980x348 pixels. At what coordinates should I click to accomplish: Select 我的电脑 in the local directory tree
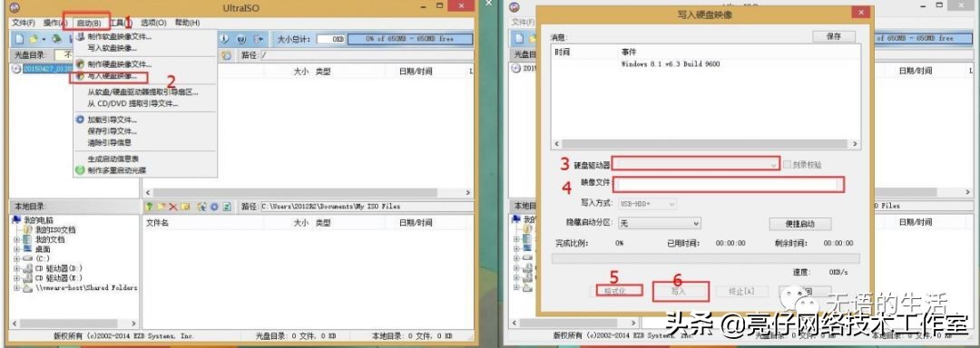tap(39, 220)
